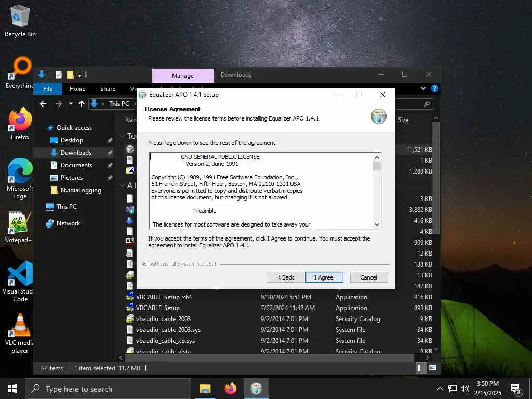Click scroll up arrow in license text box
This screenshot has height=399, width=532.
pyautogui.click(x=377, y=157)
